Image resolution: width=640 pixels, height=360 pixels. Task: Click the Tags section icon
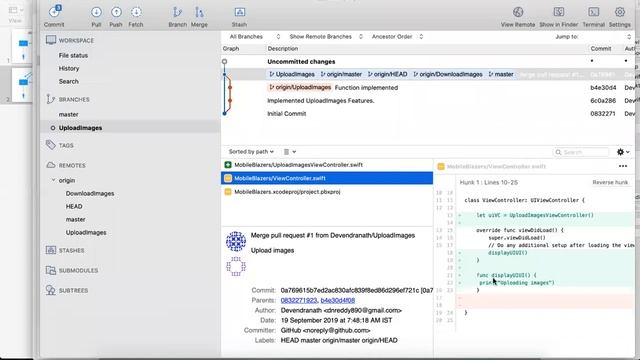(51, 145)
